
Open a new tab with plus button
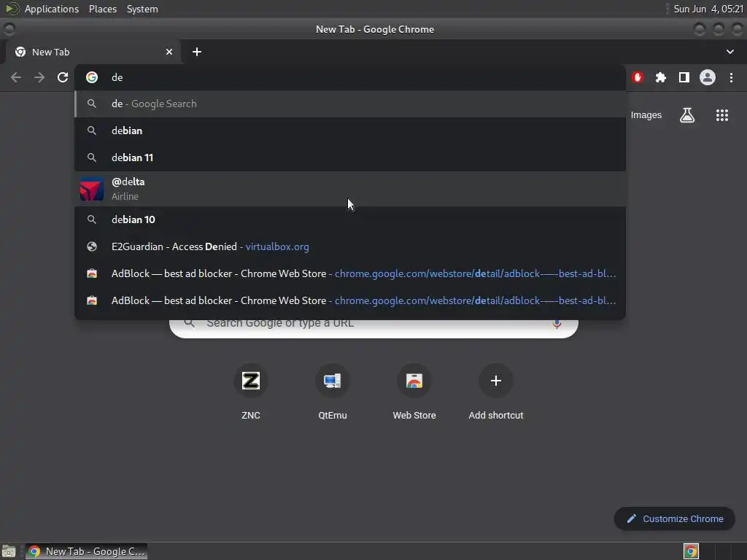(x=197, y=52)
